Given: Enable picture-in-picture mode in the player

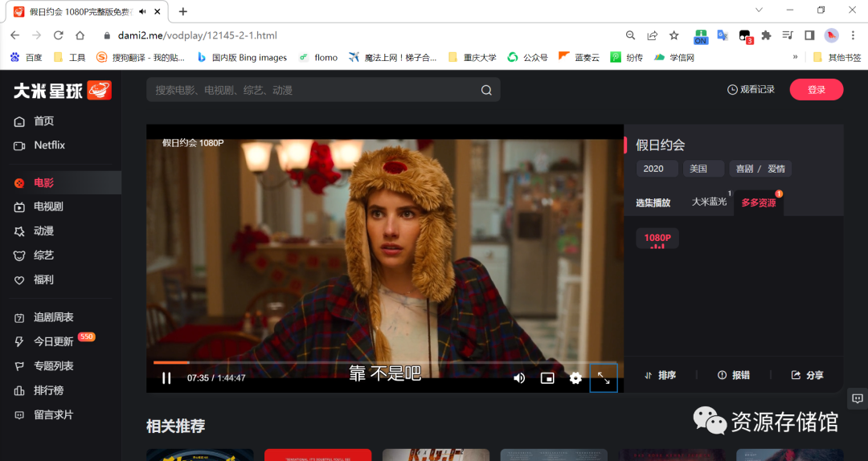Looking at the screenshot, I should click(547, 378).
